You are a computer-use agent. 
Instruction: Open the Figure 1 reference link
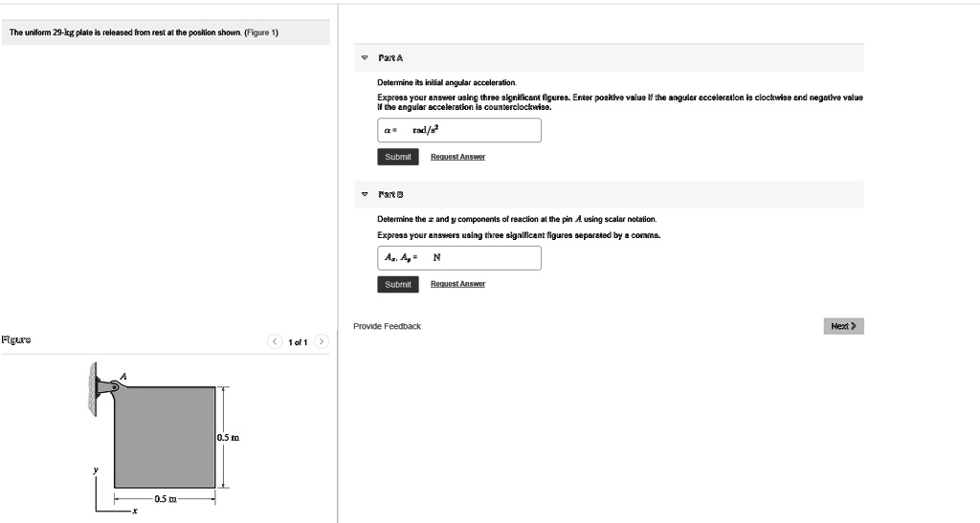click(x=261, y=33)
